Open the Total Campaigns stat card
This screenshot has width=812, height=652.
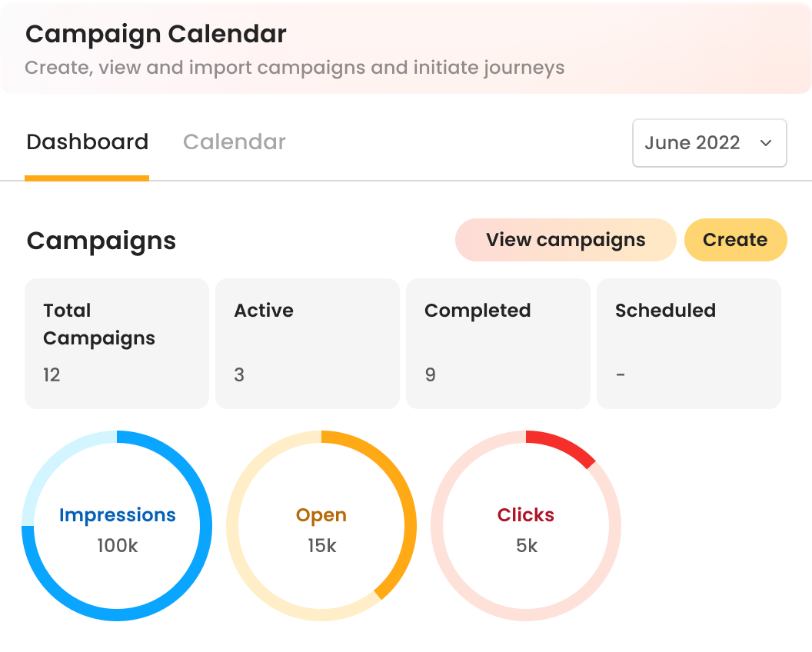coord(117,343)
